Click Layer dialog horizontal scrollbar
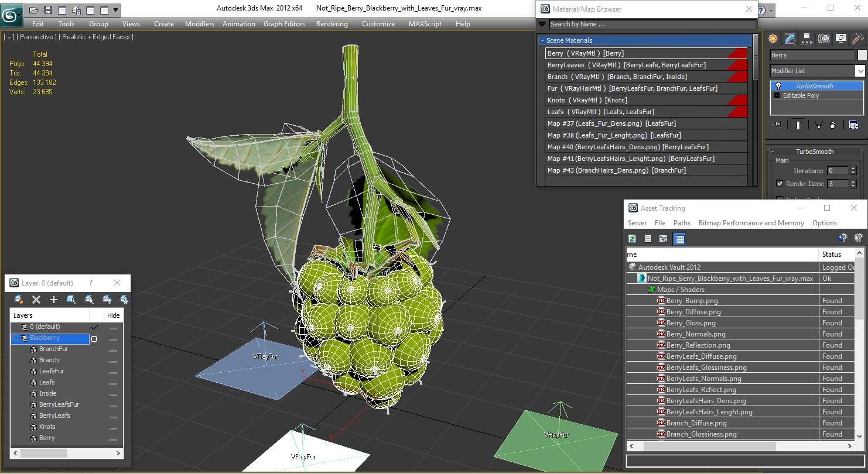The image size is (868, 474). (67, 453)
